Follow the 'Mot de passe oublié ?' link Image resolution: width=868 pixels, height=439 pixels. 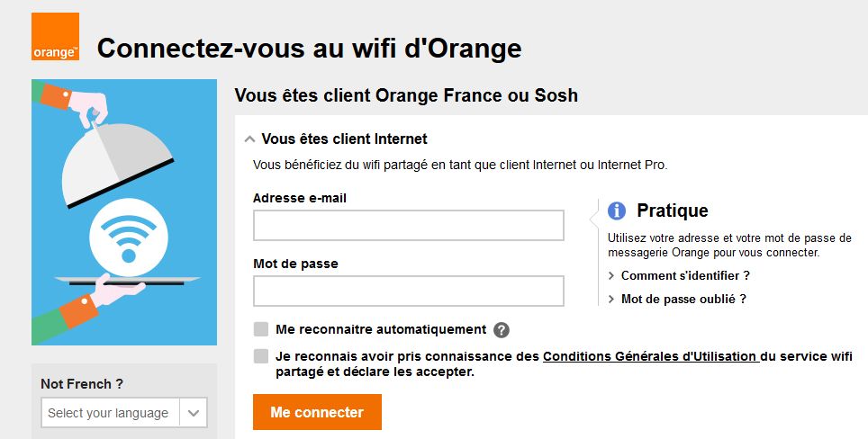click(x=683, y=300)
